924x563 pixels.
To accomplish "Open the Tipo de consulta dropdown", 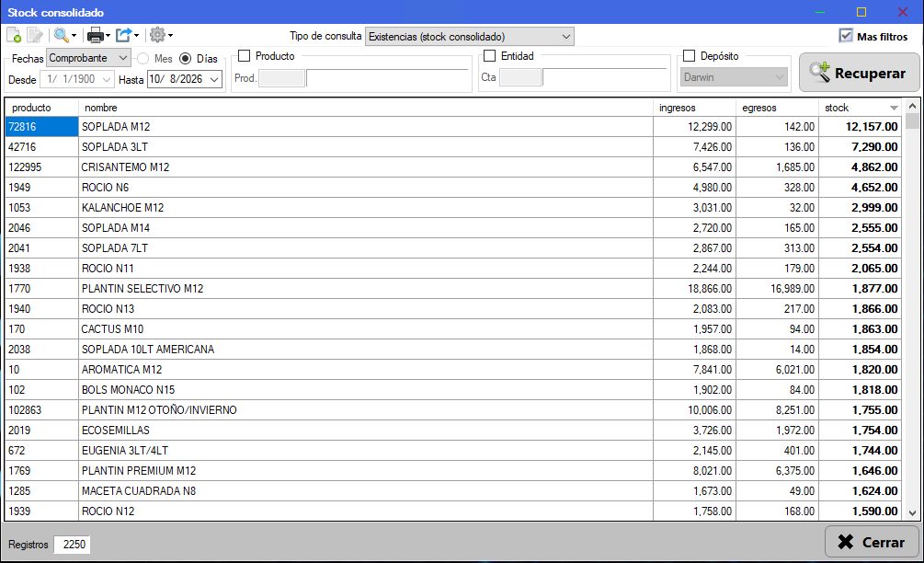I will (470, 37).
